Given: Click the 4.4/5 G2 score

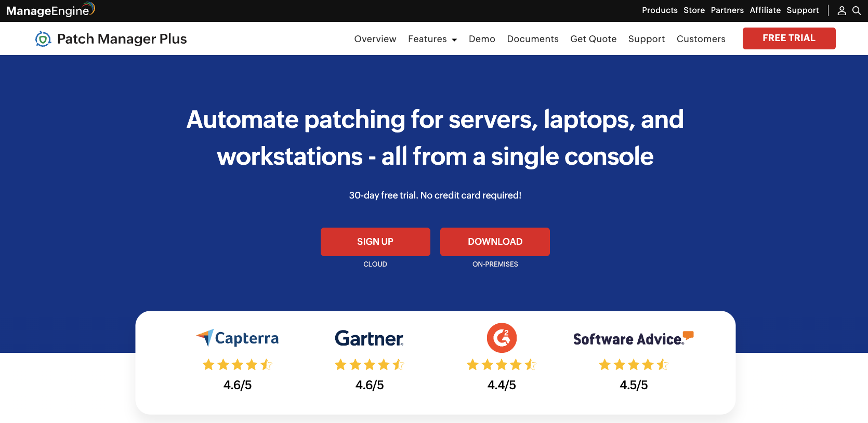Looking at the screenshot, I should click(x=502, y=385).
